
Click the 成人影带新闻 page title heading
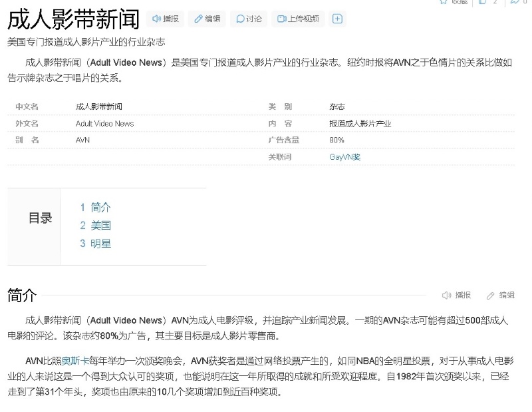point(73,19)
